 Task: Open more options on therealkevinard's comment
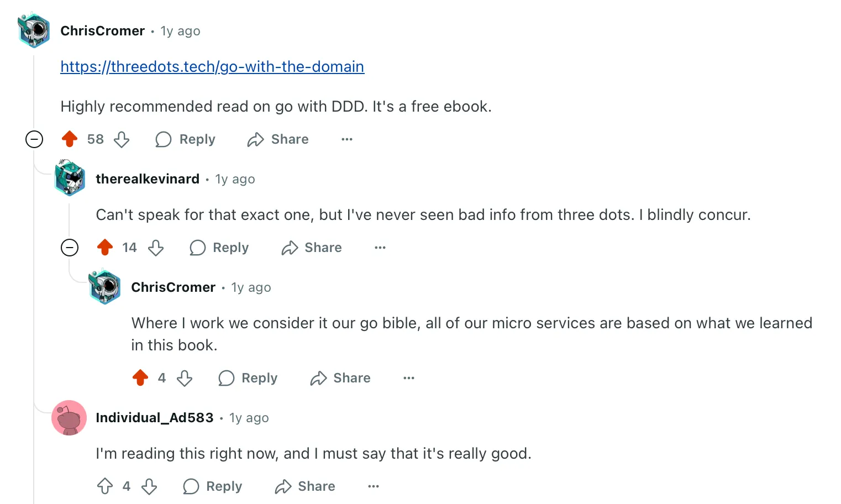pos(380,248)
